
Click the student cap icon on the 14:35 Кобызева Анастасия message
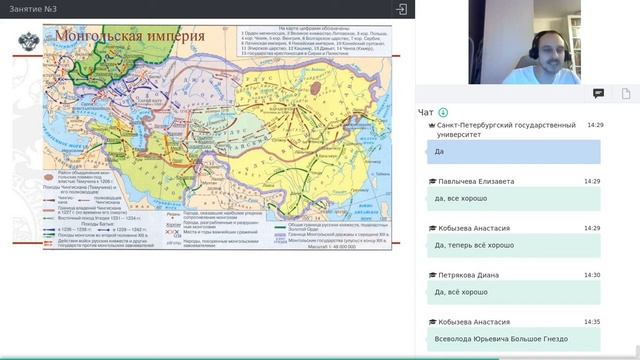(x=433, y=322)
